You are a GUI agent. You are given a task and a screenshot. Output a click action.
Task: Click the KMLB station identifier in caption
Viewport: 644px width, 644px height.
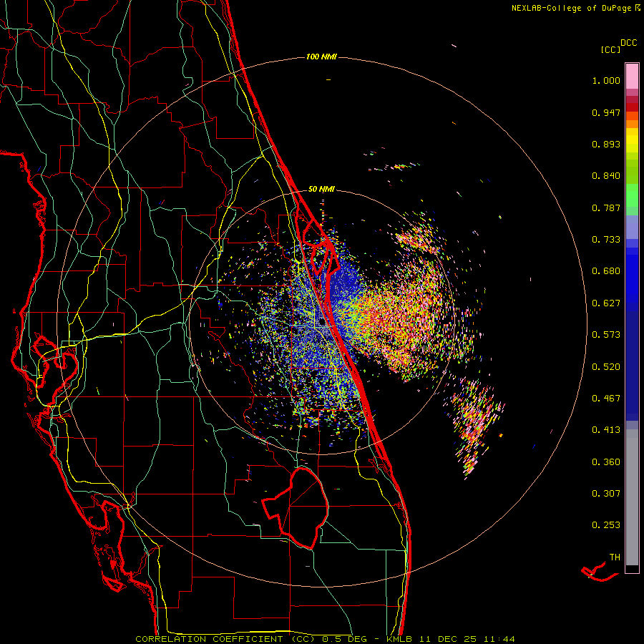(x=399, y=639)
